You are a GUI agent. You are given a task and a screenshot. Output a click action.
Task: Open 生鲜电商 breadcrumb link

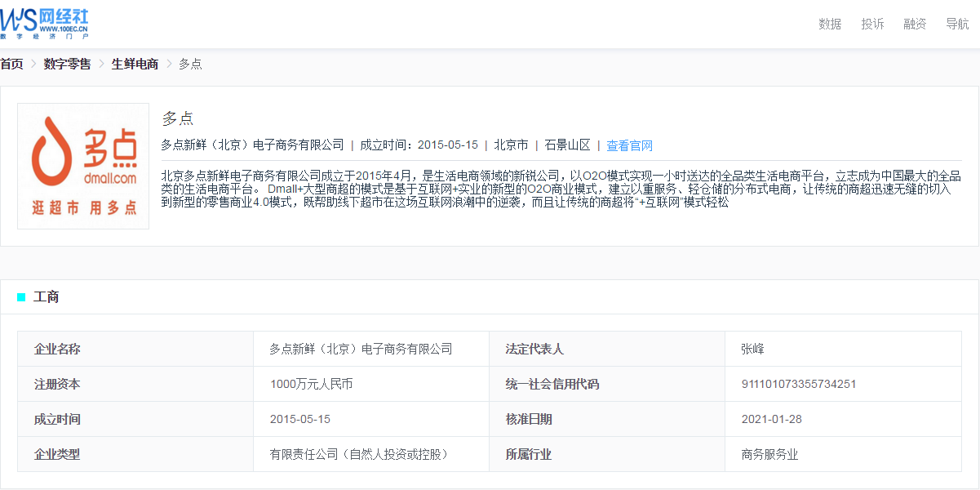point(135,64)
